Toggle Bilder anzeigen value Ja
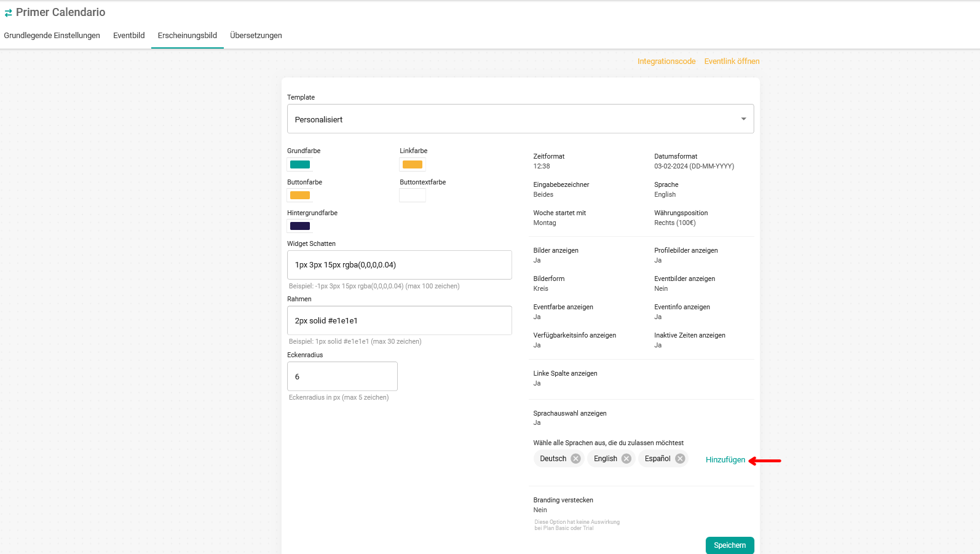Viewport: 980px width, 554px height. (537, 261)
